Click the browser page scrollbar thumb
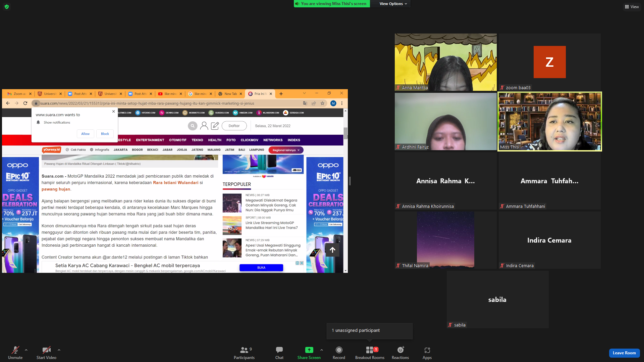This screenshot has height=362, width=644. point(345,133)
